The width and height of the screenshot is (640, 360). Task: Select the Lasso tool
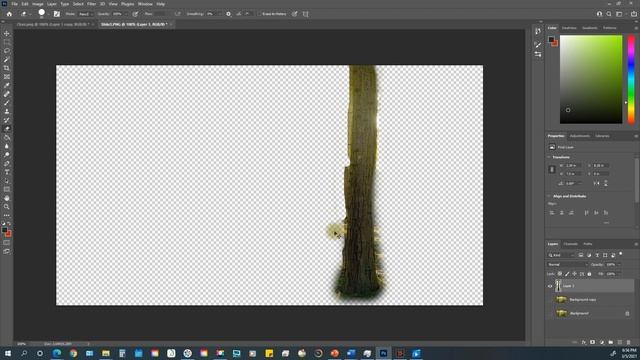click(x=7, y=51)
